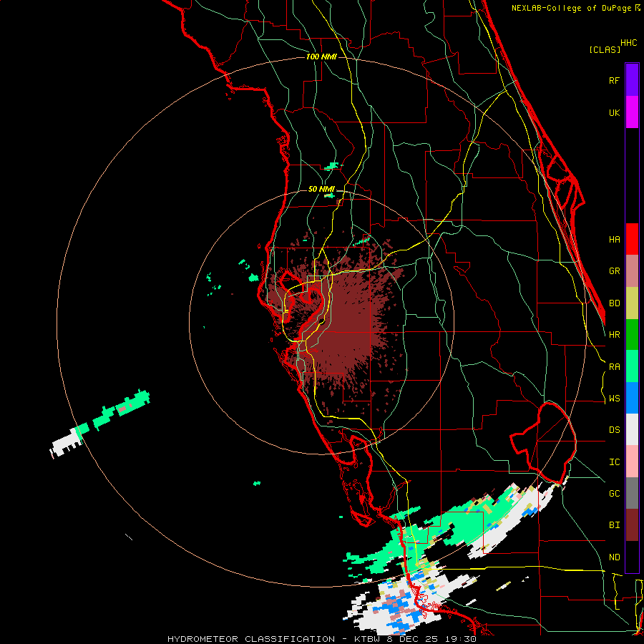Click the GR dusty pink legend swatch

[x=632, y=270]
